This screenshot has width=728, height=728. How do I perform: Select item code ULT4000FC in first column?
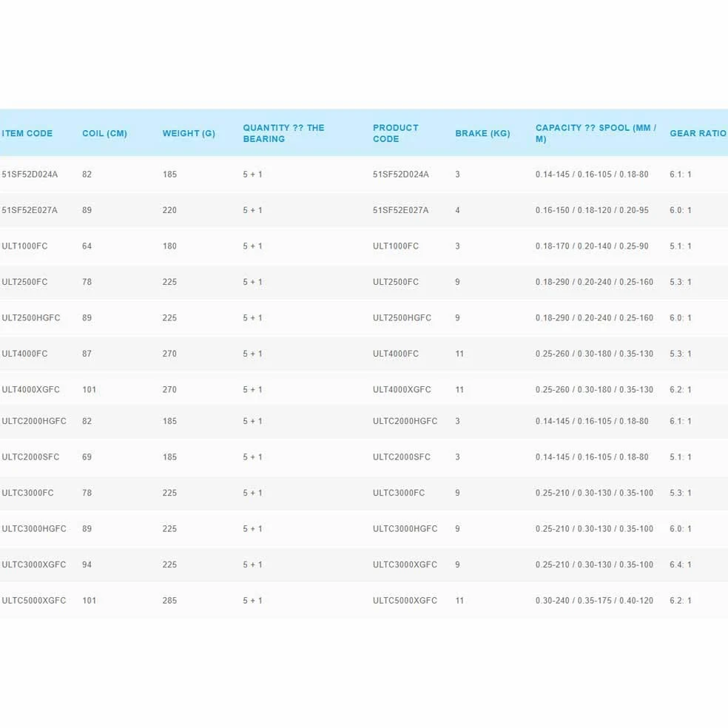point(24,354)
